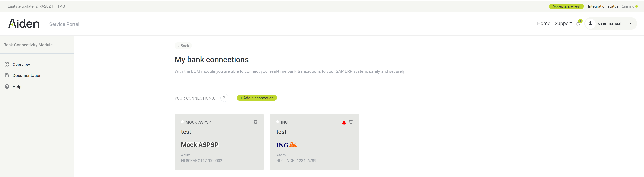Expand the user manual dropdown arrow
The width and height of the screenshot is (644, 177).
(x=631, y=24)
